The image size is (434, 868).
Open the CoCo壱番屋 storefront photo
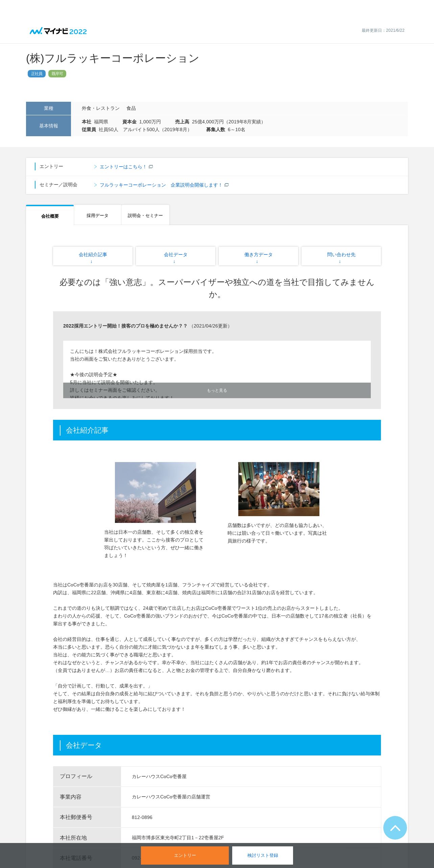pyautogui.click(x=155, y=492)
